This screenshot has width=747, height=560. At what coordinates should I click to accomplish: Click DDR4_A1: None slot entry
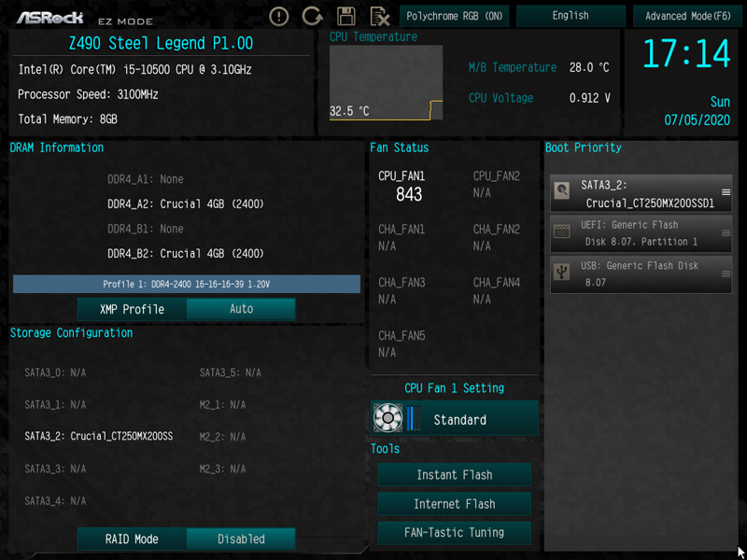coord(146,179)
